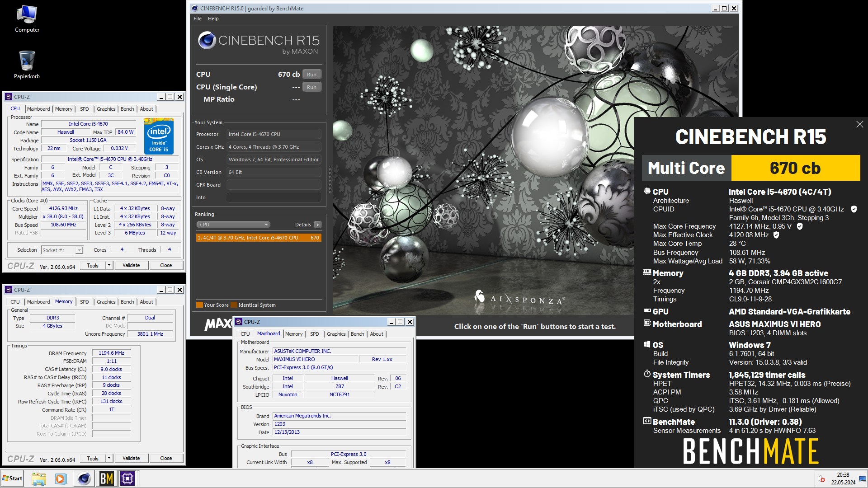Image resolution: width=868 pixels, height=488 pixels.
Task: Run the CPU multi-core benchmark
Action: coord(311,75)
